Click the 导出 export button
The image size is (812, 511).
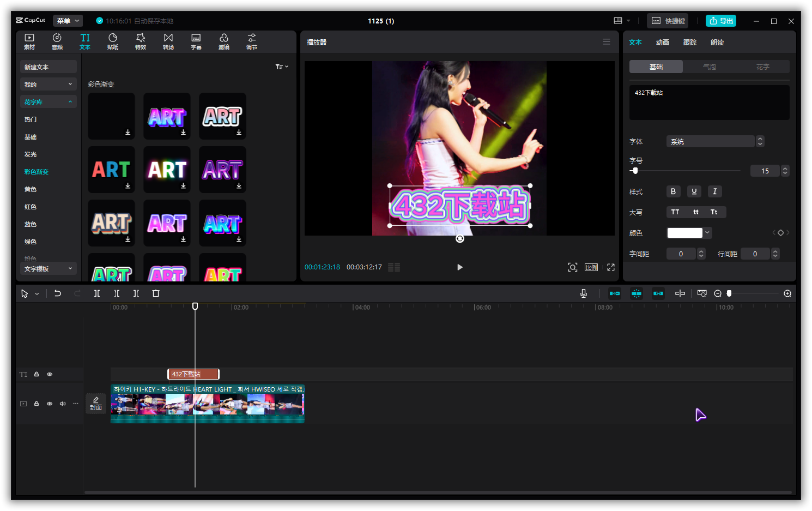[721, 21]
